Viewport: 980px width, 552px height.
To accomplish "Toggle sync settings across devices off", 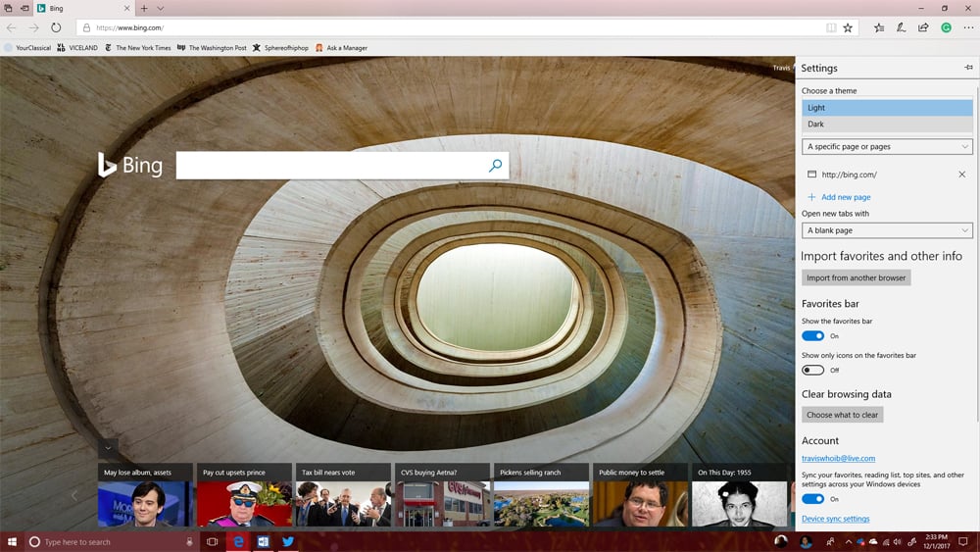I will pyautogui.click(x=812, y=499).
